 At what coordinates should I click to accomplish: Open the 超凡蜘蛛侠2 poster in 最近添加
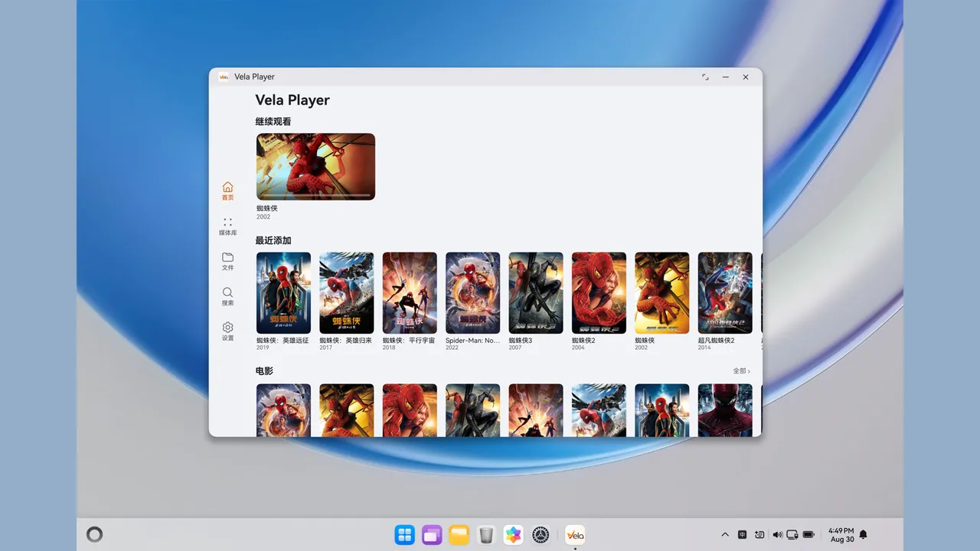[725, 293]
